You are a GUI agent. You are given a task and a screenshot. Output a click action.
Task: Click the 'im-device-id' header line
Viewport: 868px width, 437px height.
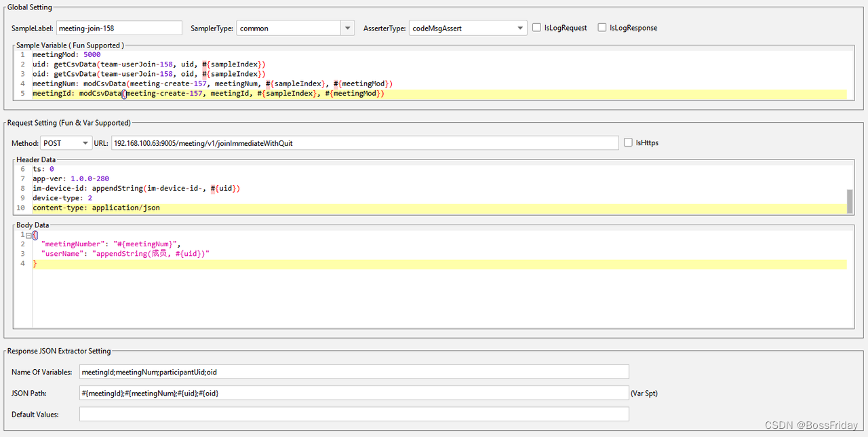(x=136, y=189)
